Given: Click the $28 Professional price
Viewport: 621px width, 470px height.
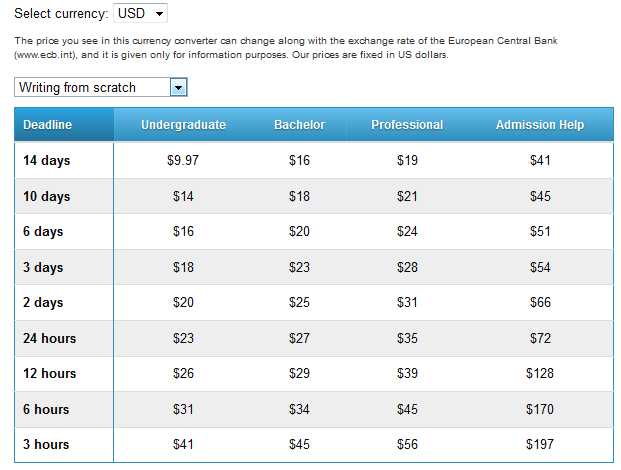Looking at the screenshot, I should click(x=407, y=267).
